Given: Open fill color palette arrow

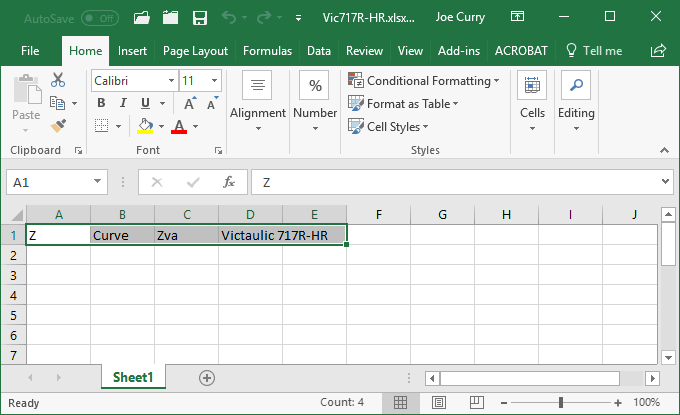Looking at the screenshot, I should (x=161, y=126).
